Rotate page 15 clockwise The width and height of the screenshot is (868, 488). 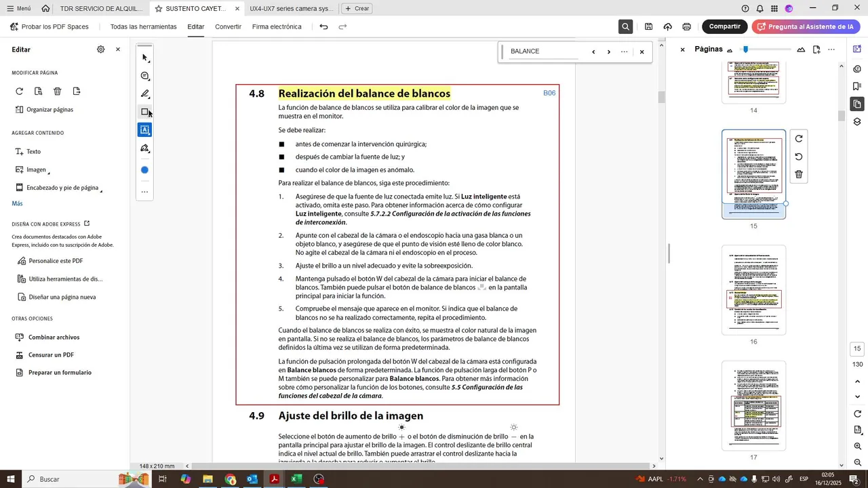click(x=799, y=139)
